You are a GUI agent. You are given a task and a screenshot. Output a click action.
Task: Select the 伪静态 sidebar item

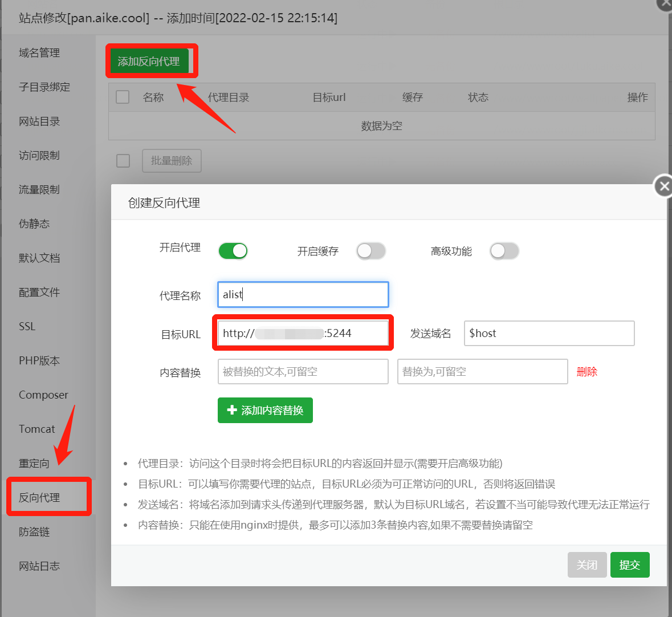(x=34, y=224)
